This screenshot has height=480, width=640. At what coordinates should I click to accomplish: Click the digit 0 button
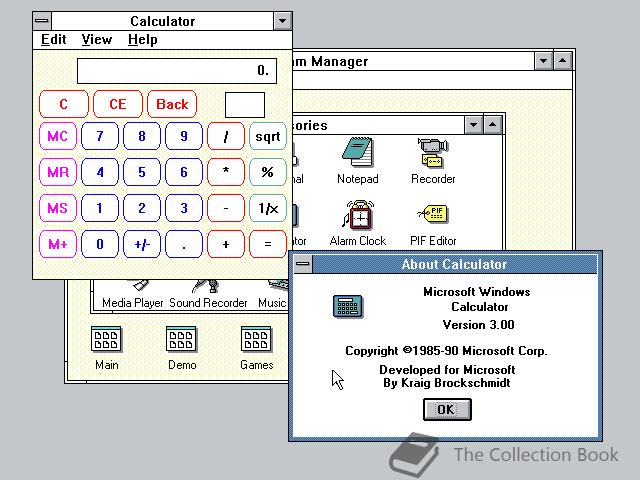[100, 244]
